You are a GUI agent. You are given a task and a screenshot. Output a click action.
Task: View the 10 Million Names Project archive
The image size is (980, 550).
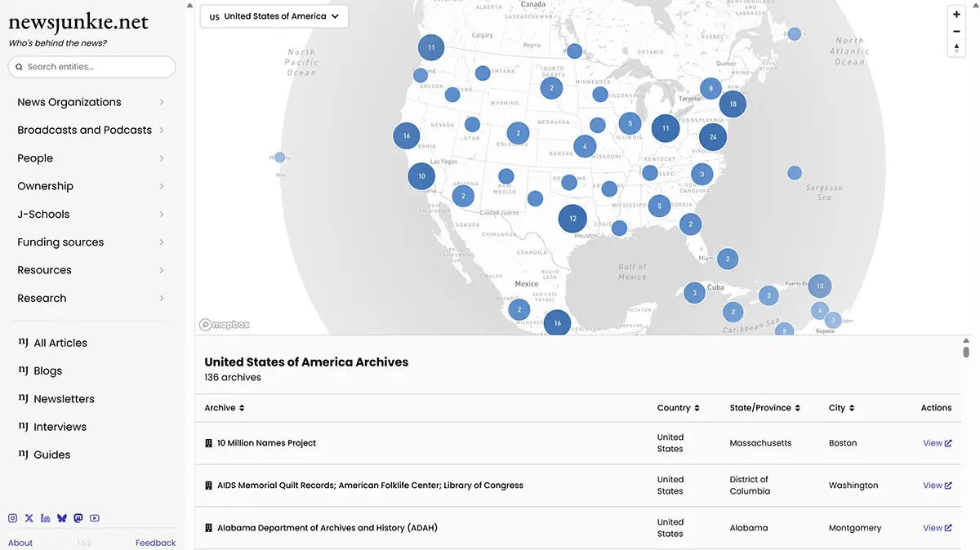coord(937,443)
